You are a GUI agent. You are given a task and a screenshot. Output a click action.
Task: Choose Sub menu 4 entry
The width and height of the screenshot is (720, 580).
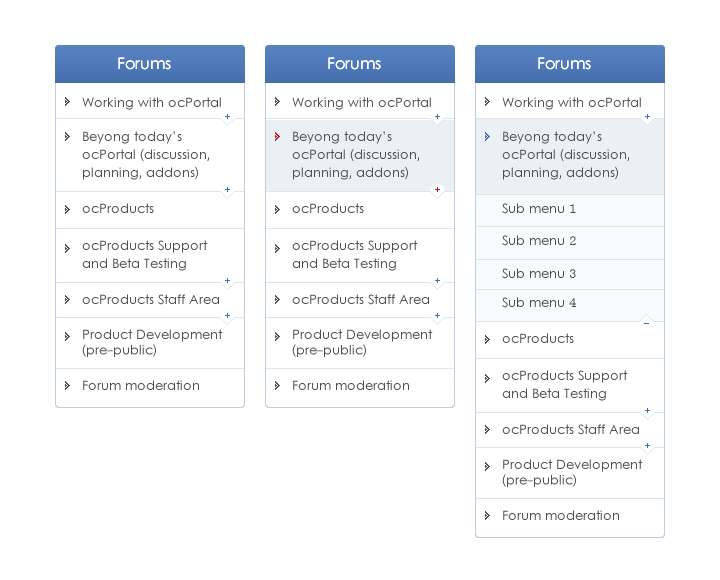[539, 303]
